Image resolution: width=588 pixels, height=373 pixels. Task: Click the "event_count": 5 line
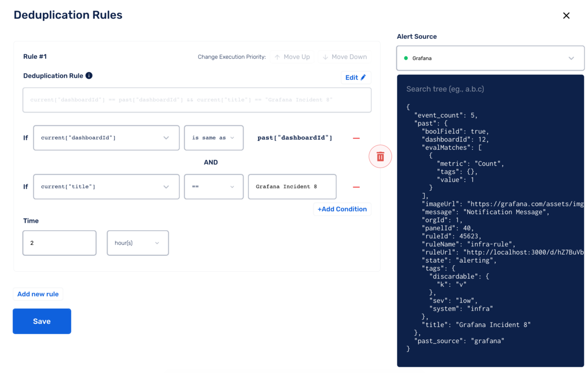446,115
